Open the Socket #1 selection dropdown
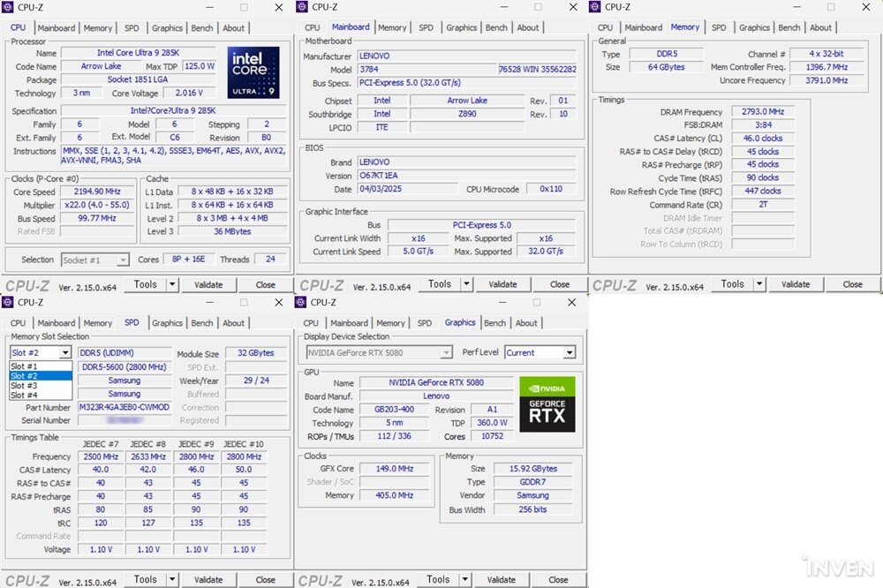The image size is (883, 588). coord(122,260)
